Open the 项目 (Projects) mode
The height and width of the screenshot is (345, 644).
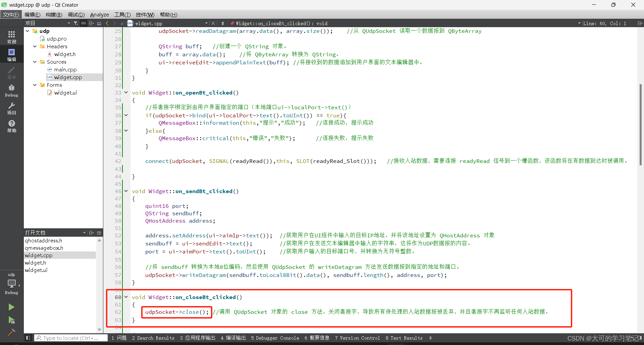pos(11,107)
